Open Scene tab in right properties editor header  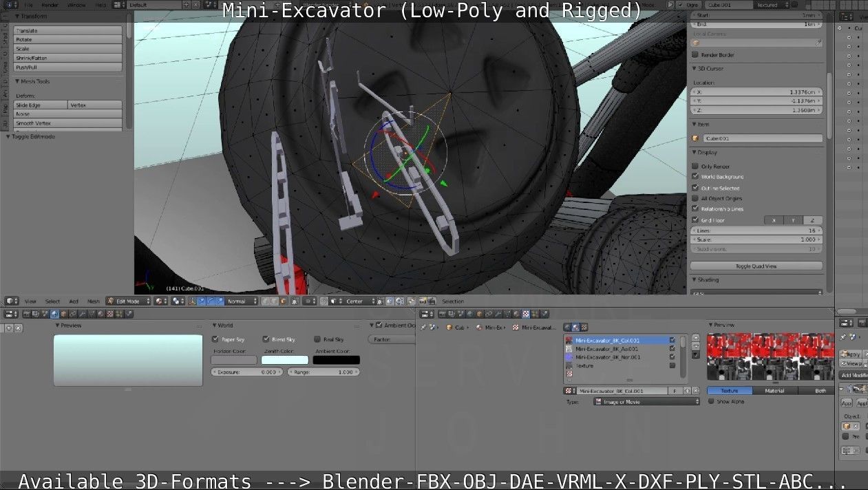pos(460,314)
